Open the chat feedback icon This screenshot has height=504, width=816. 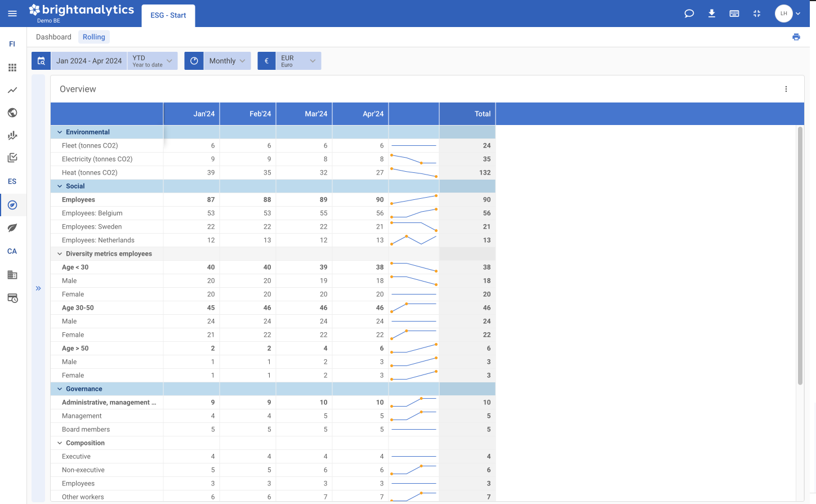[x=689, y=13]
